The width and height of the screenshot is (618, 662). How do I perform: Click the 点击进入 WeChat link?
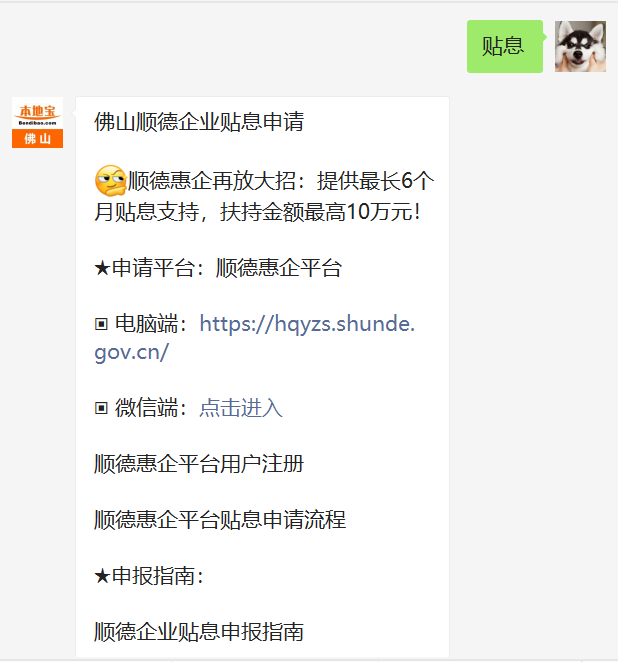pos(241,408)
